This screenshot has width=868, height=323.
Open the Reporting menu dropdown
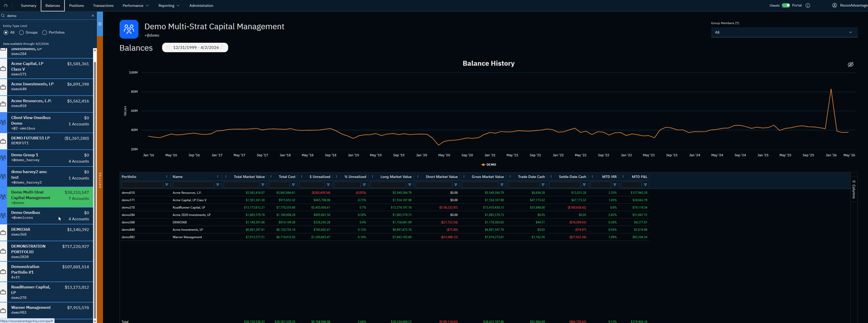click(169, 5)
